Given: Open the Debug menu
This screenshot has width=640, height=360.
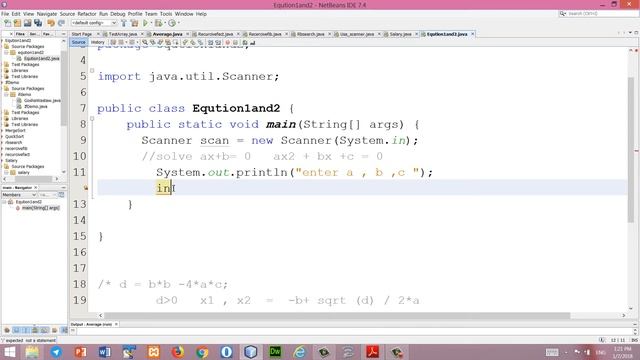Looking at the screenshot, I should tap(118, 14).
